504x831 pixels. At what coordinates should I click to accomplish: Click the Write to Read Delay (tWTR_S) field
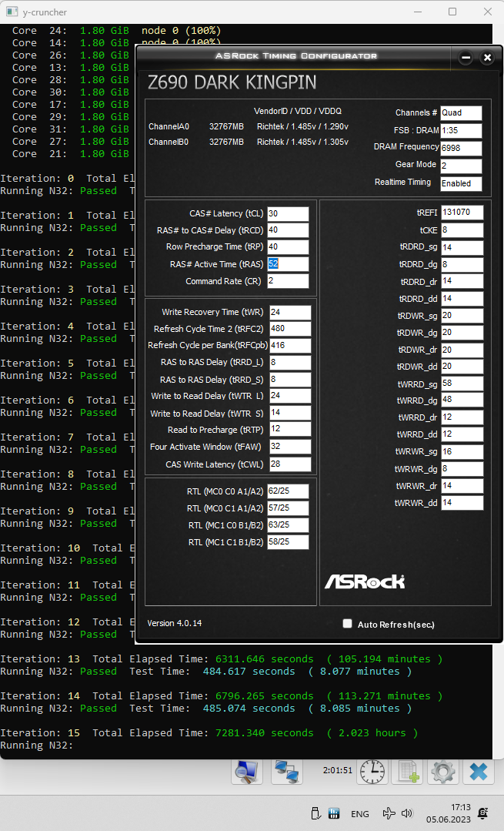(290, 413)
